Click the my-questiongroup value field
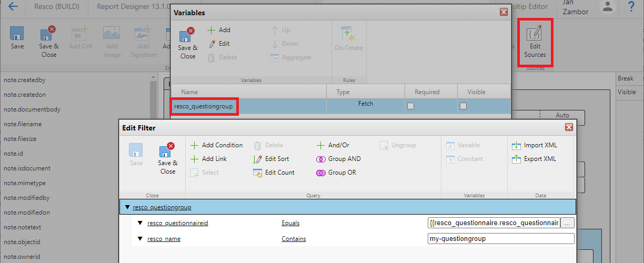The width and height of the screenshot is (644, 263). (501, 239)
